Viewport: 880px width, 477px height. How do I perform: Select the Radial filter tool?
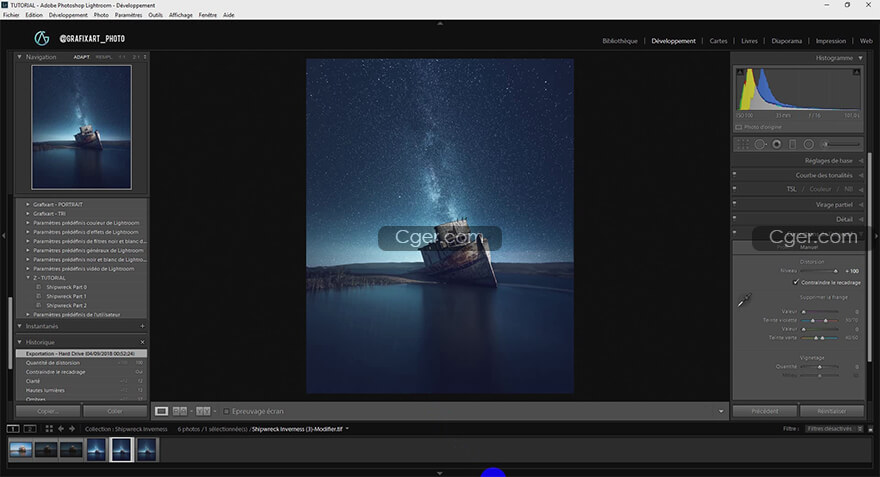pyautogui.click(x=809, y=144)
